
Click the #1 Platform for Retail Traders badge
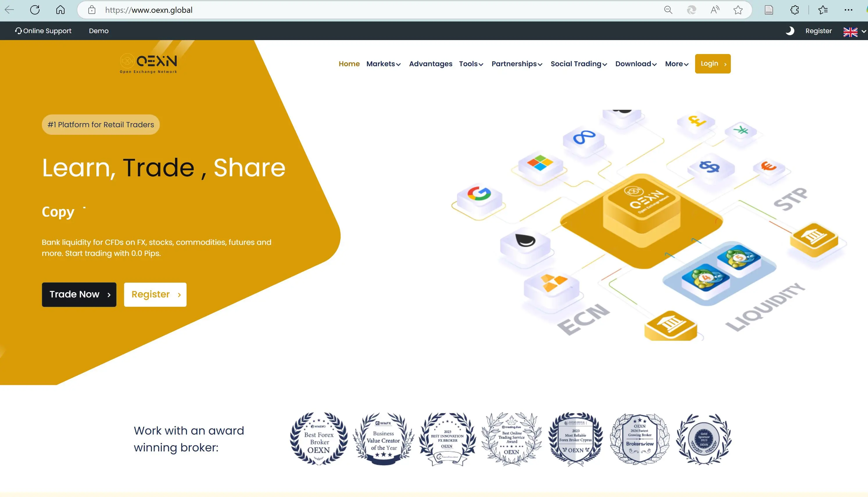click(x=101, y=125)
